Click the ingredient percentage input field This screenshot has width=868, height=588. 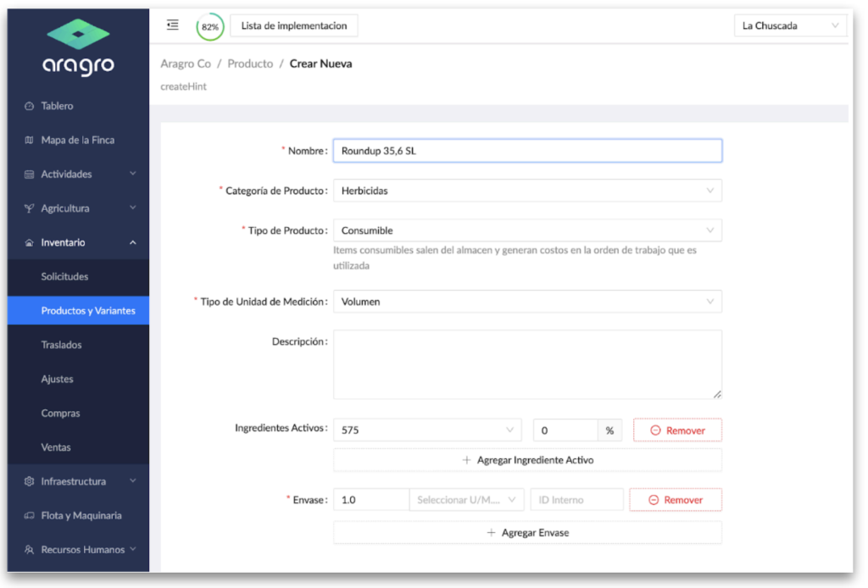[x=565, y=430]
